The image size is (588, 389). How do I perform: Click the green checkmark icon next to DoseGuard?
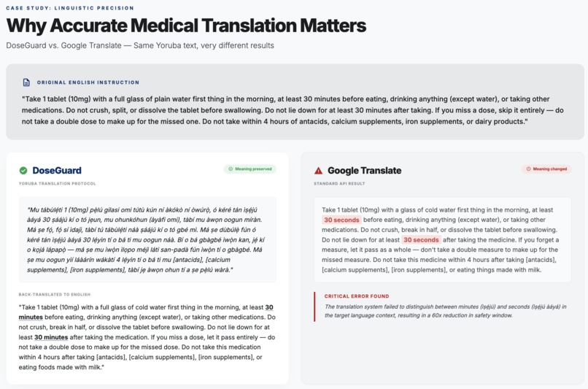(x=23, y=171)
